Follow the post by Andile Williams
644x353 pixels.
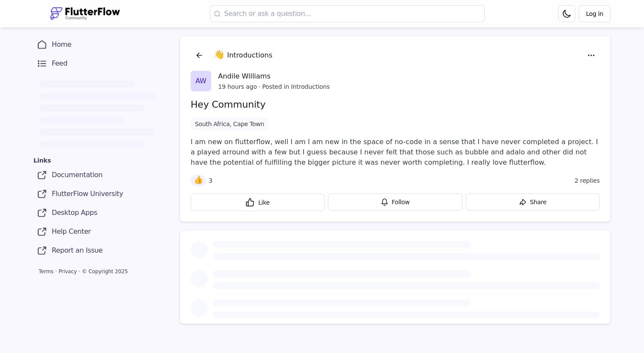[395, 202]
